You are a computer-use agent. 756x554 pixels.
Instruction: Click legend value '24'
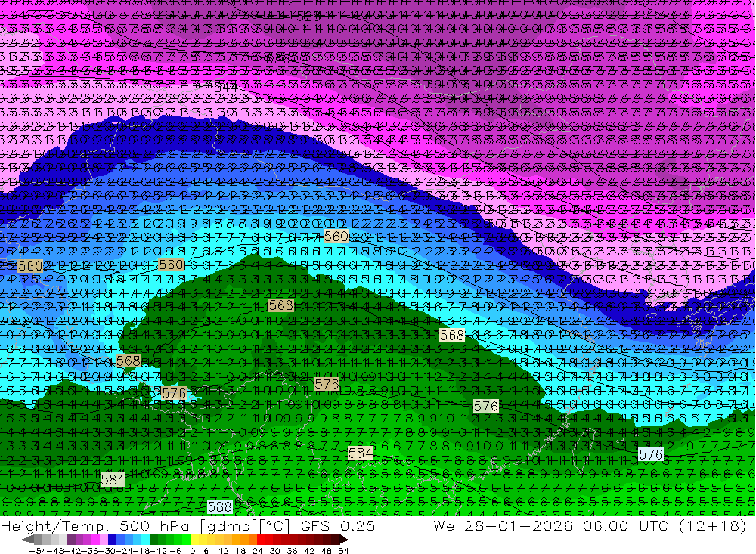(x=258, y=551)
